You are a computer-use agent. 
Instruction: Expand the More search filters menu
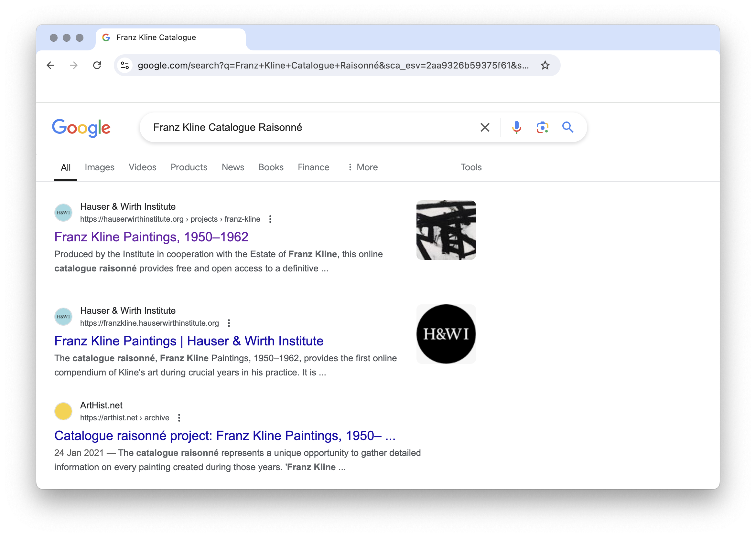tap(362, 167)
